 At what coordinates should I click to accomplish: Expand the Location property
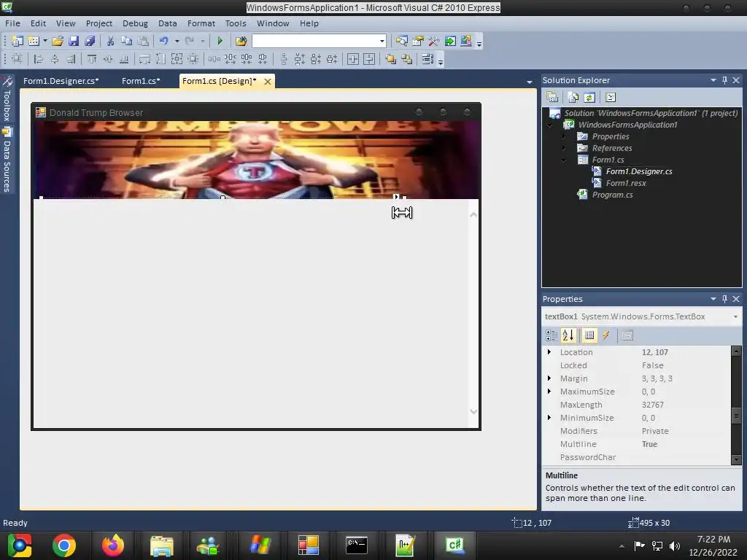tap(549, 352)
